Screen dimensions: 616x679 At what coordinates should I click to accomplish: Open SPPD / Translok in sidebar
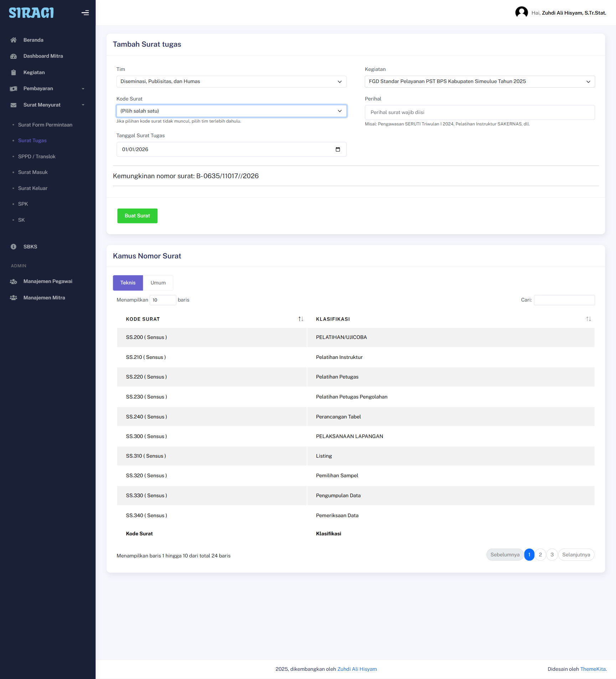pyautogui.click(x=37, y=156)
